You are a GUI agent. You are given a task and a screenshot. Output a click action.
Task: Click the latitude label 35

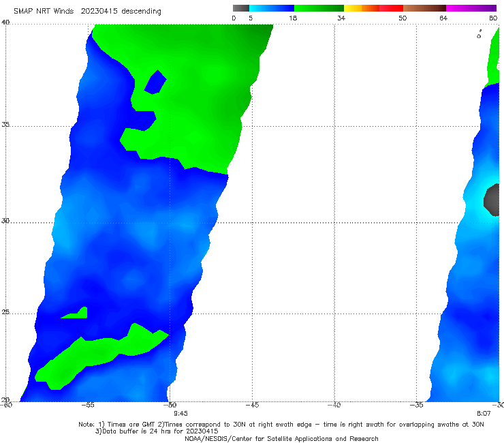5,124
